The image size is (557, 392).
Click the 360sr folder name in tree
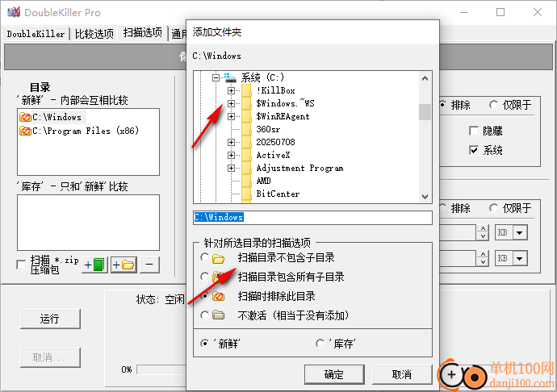[x=268, y=129]
